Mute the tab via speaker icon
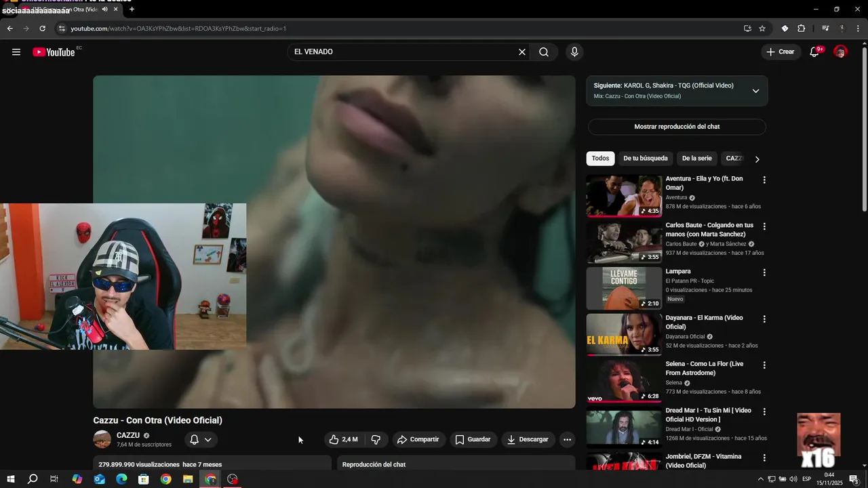Image resolution: width=868 pixels, height=488 pixels. click(x=105, y=9)
